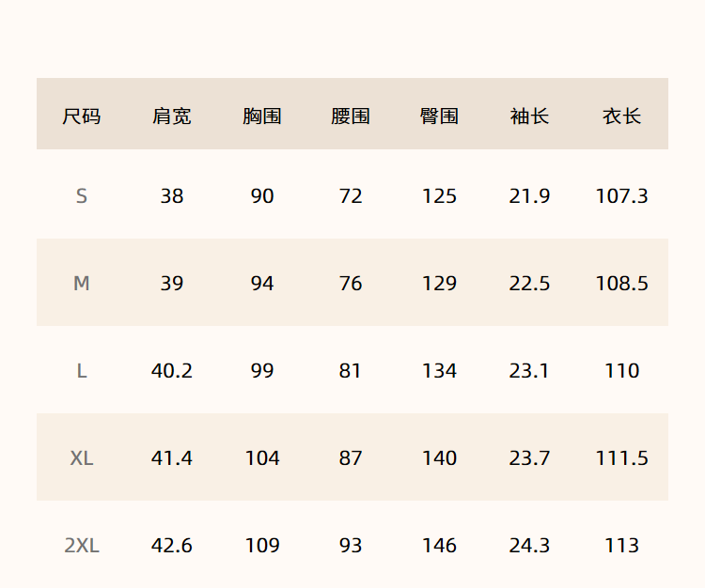Click the 肩宽 column header
This screenshot has height=588, width=705.
172,116
